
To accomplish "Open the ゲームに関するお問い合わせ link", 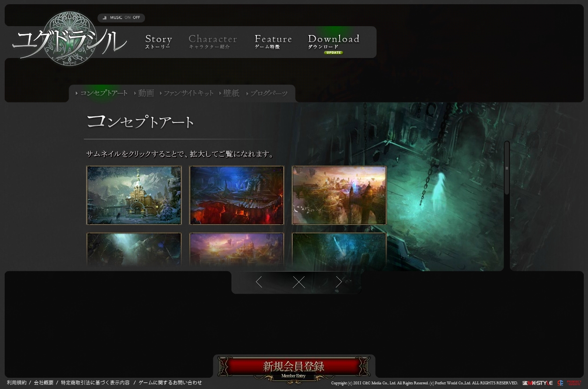I will 170,382.
